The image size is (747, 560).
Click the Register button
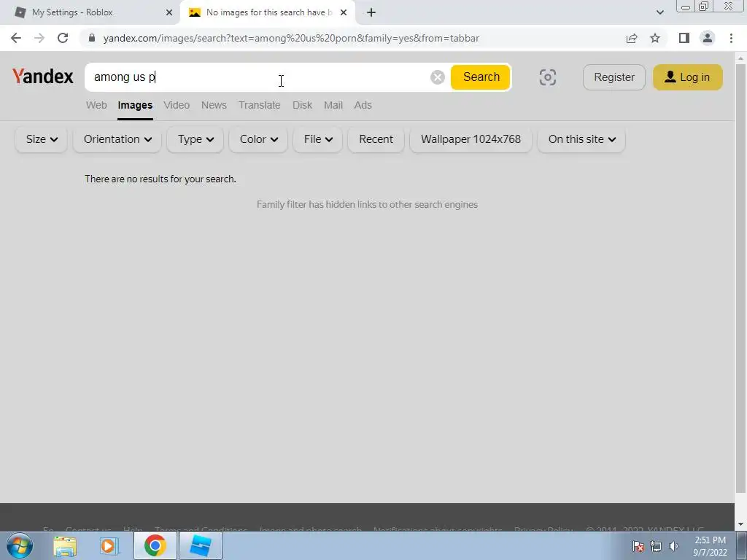coord(614,77)
